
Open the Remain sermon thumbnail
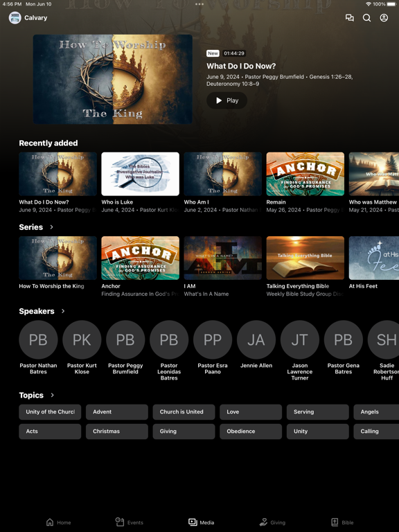coord(305,174)
